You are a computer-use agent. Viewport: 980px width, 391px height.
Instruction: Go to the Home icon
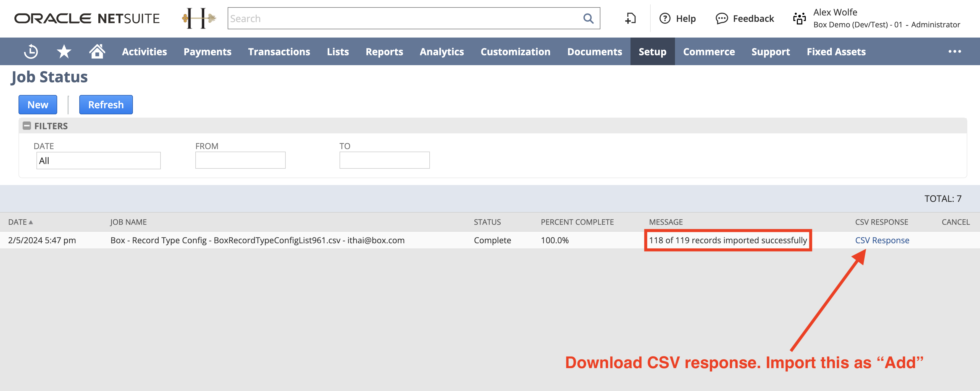[x=97, y=51]
